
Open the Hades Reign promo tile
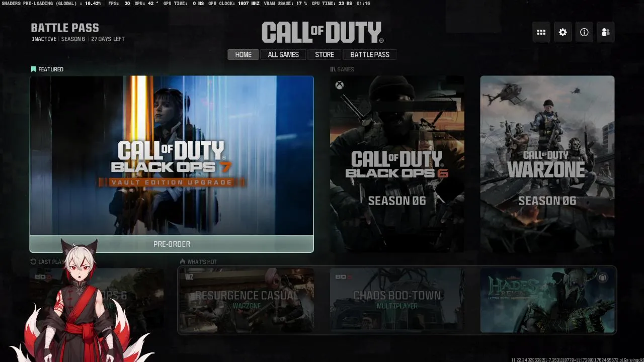(547, 300)
